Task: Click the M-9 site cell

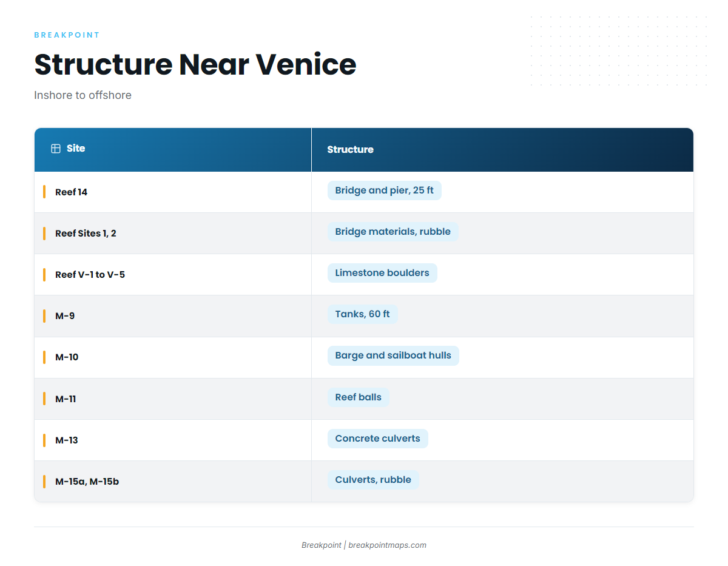Action: tap(173, 316)
